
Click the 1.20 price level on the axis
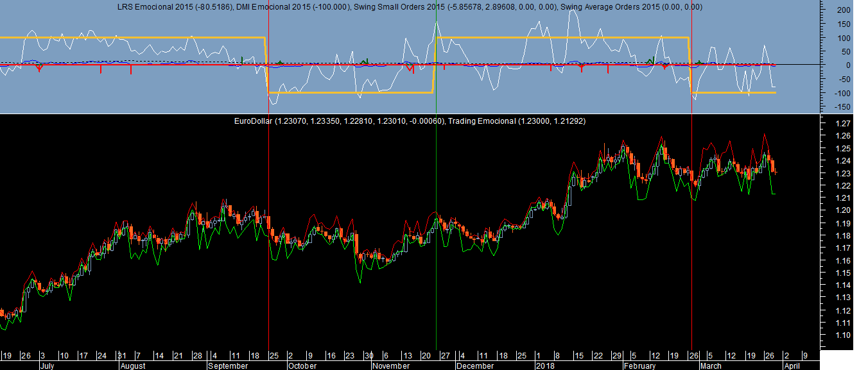click(x=843, y=211)
